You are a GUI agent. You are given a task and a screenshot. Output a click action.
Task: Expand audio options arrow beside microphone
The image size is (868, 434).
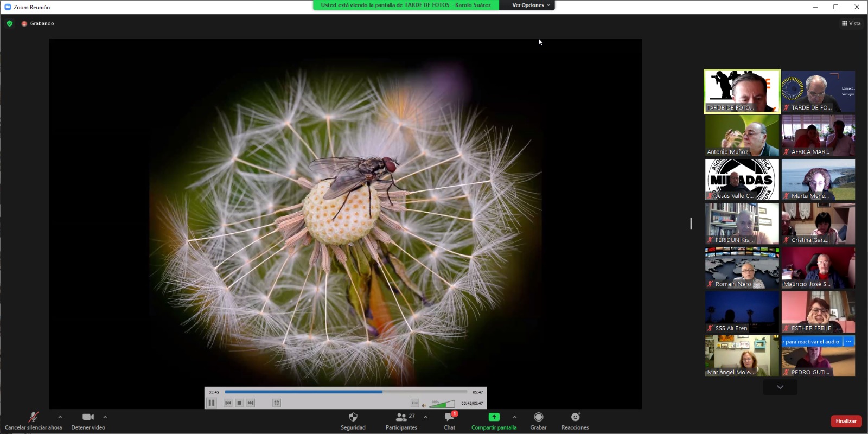[60, 417]
